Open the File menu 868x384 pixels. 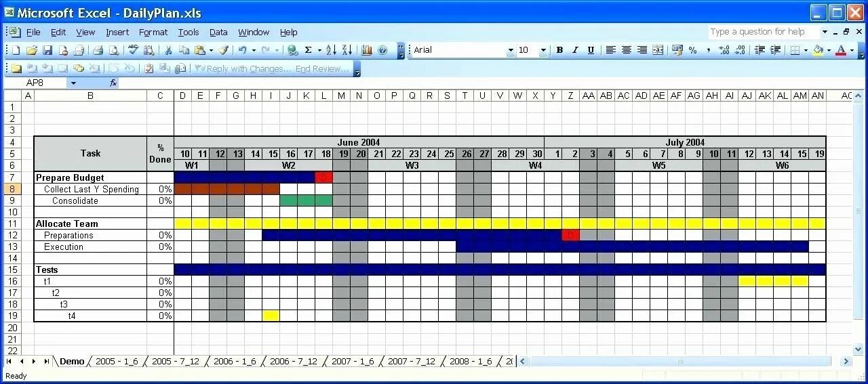pos(33,32)
